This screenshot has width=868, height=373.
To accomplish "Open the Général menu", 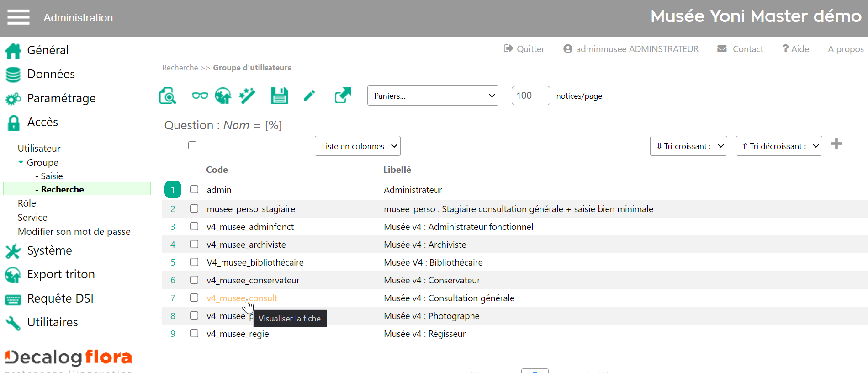I will (48, 50).
